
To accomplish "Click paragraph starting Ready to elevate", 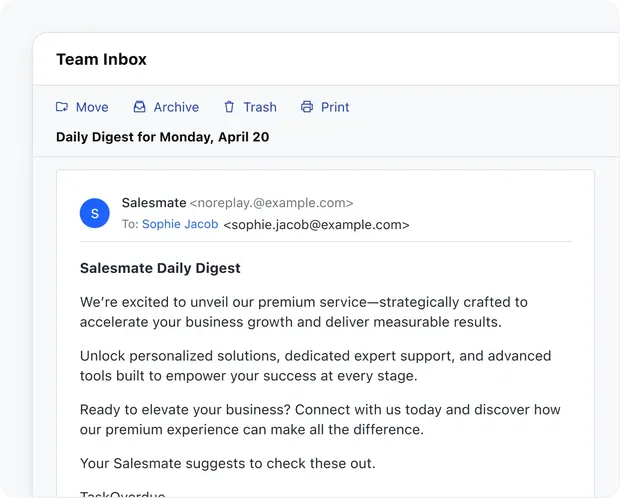I will 320,420.
